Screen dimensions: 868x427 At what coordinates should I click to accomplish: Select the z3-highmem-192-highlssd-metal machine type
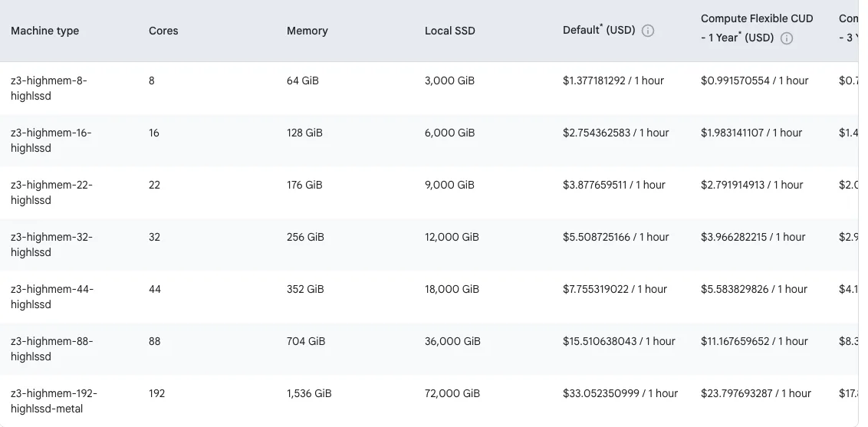point(54,401)
